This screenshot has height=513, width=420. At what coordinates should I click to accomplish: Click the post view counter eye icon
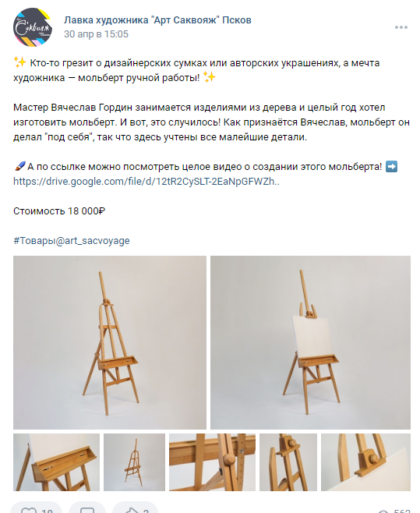coord(384,511)
